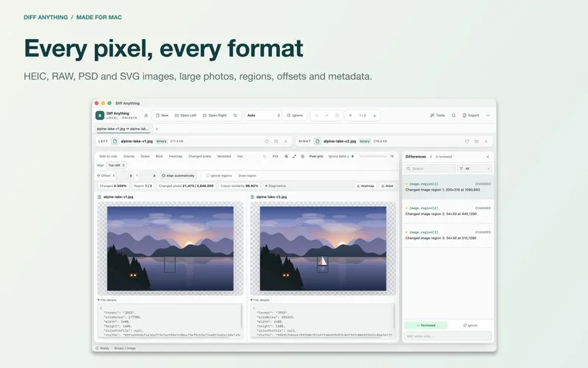This screenshot has height=368, width=588.
Task: Switch to Blink view
Action: 159,156
